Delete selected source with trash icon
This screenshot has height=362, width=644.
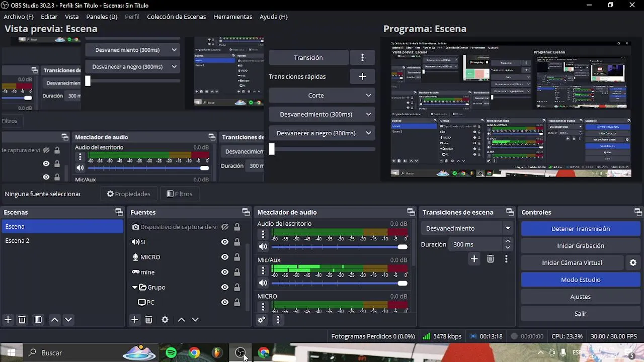tap(148, 320)
